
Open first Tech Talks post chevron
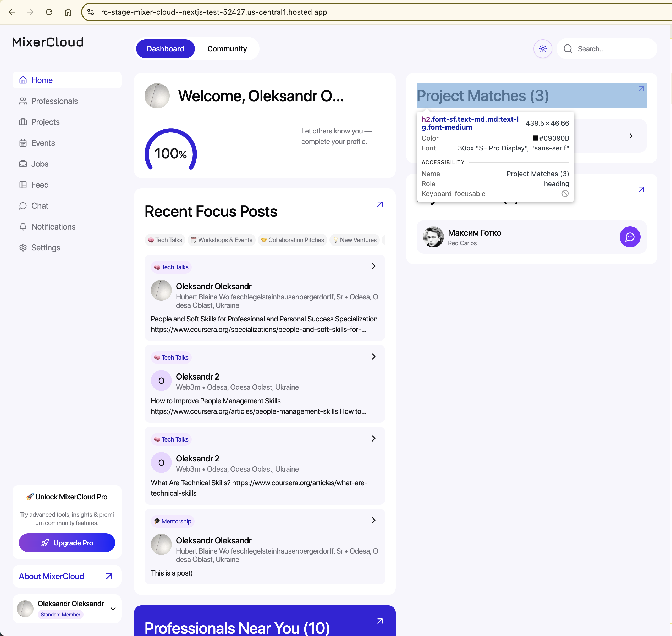(373, 266)
